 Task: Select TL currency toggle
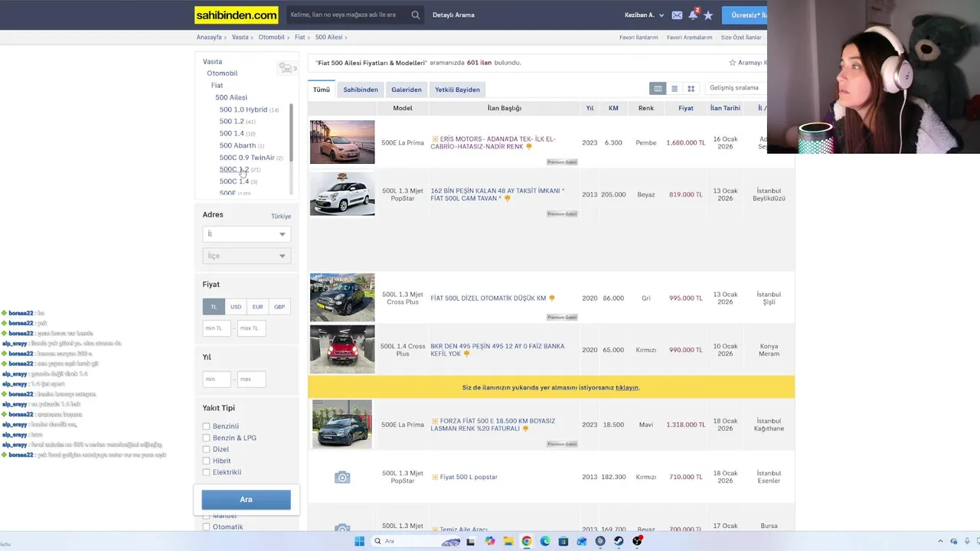point(214,307)
